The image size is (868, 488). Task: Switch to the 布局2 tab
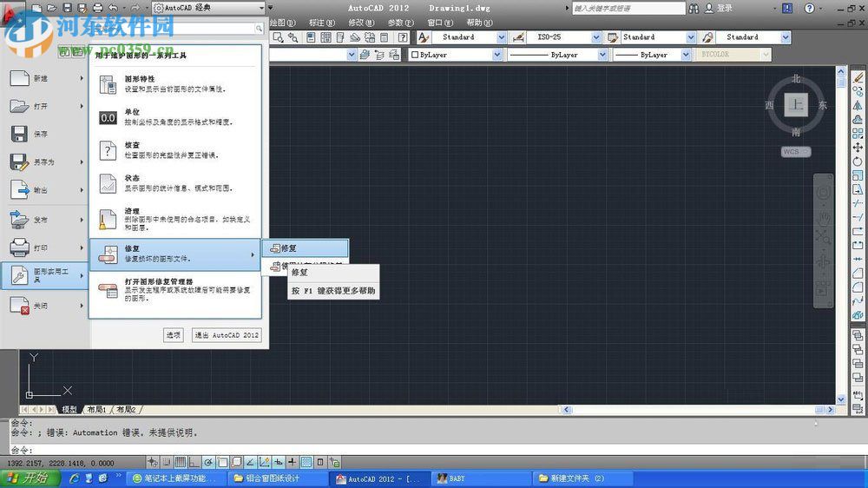click(126, 409)
